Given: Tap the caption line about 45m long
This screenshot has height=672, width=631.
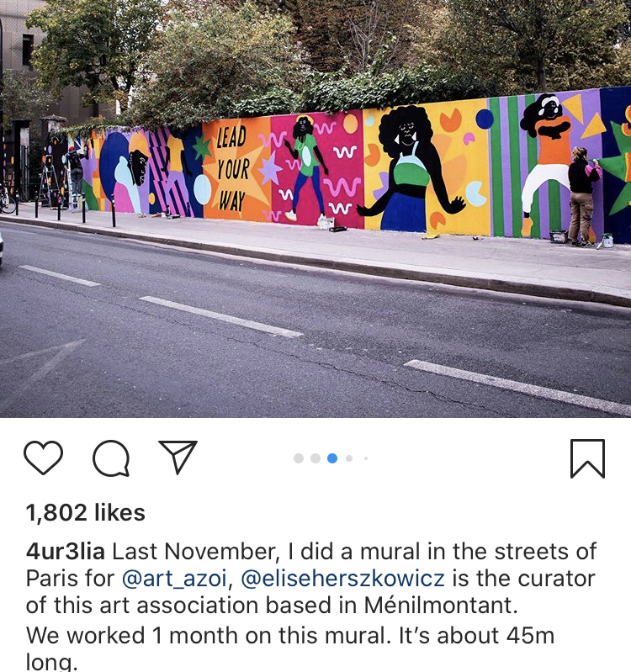Looking at the screenshot, I should point(289,648).
